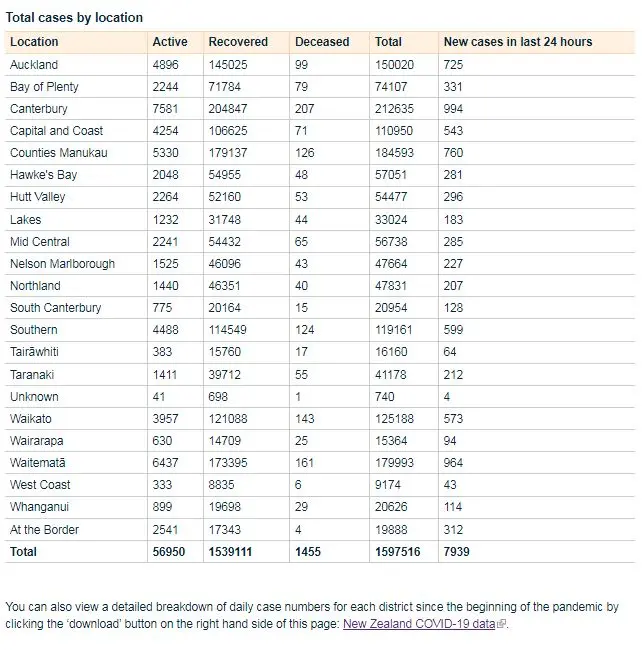This screenshot has height=650, width=644.
Task: Click the Deceased column header
Action: click(x=322, y=42)
